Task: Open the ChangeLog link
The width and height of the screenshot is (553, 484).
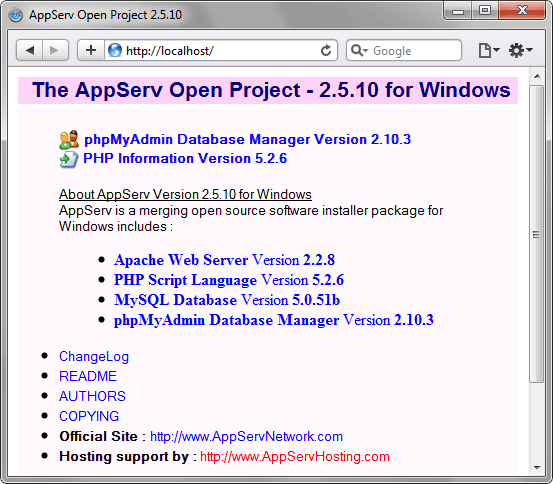Action: tap(94, 357)
